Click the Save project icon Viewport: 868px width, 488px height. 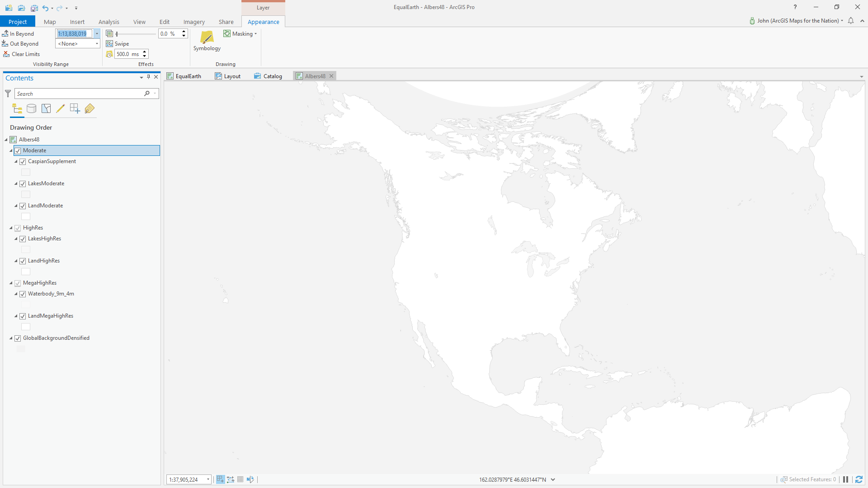[34, 8]
